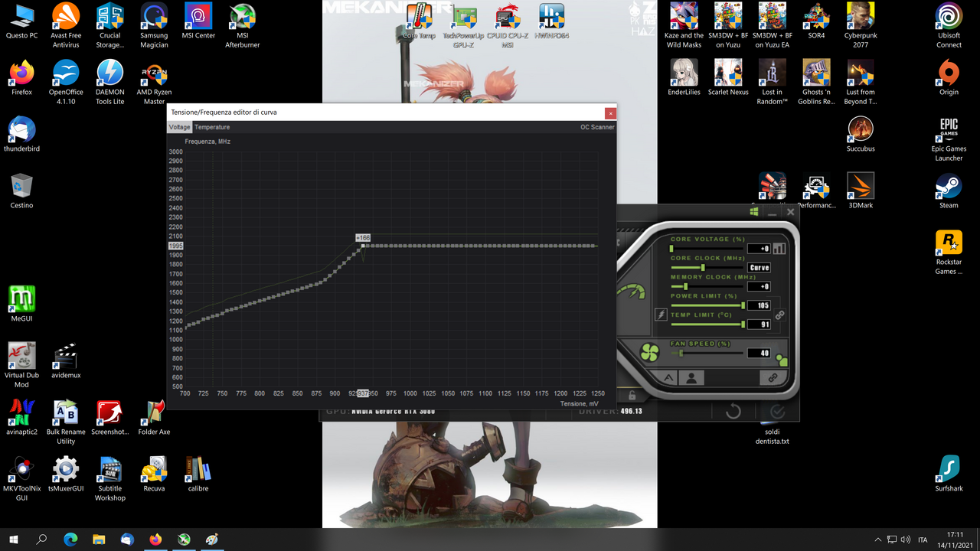Click the Memory Clock slider handle
Viewport: 980px width, 551px height.
click(685, 286)
